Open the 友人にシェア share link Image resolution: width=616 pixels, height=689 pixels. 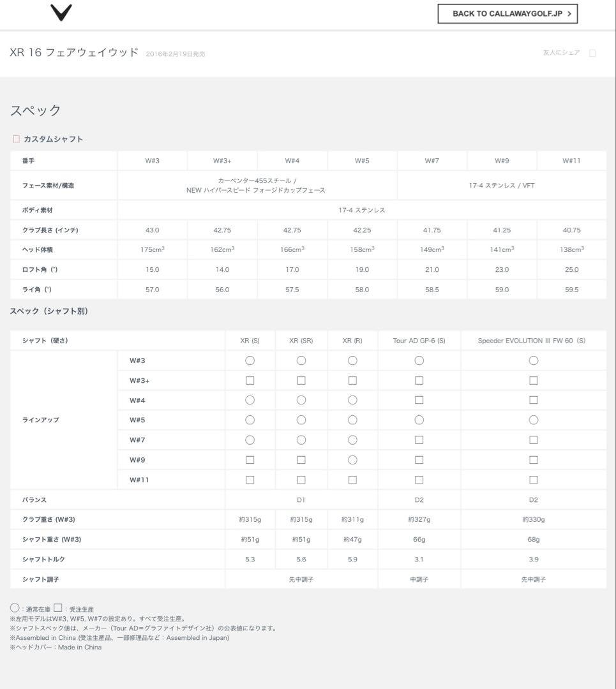[561, 52]
